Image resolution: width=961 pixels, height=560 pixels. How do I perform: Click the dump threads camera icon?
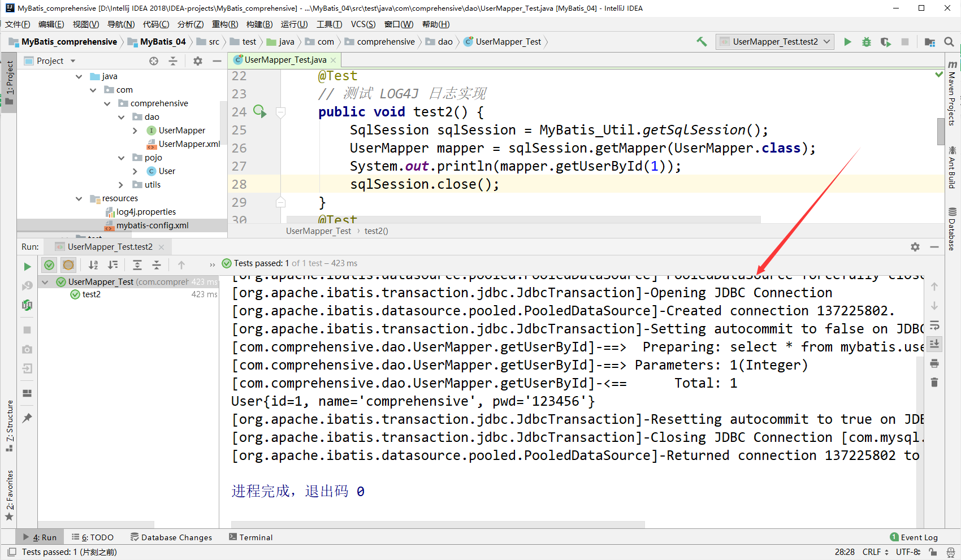coord(27,349)
